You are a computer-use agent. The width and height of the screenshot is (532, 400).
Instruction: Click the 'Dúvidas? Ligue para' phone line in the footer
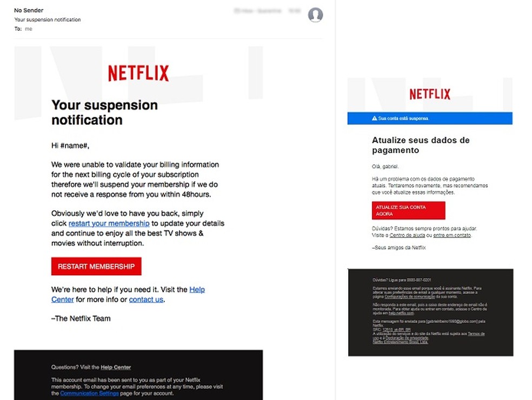tap(402, 280)
